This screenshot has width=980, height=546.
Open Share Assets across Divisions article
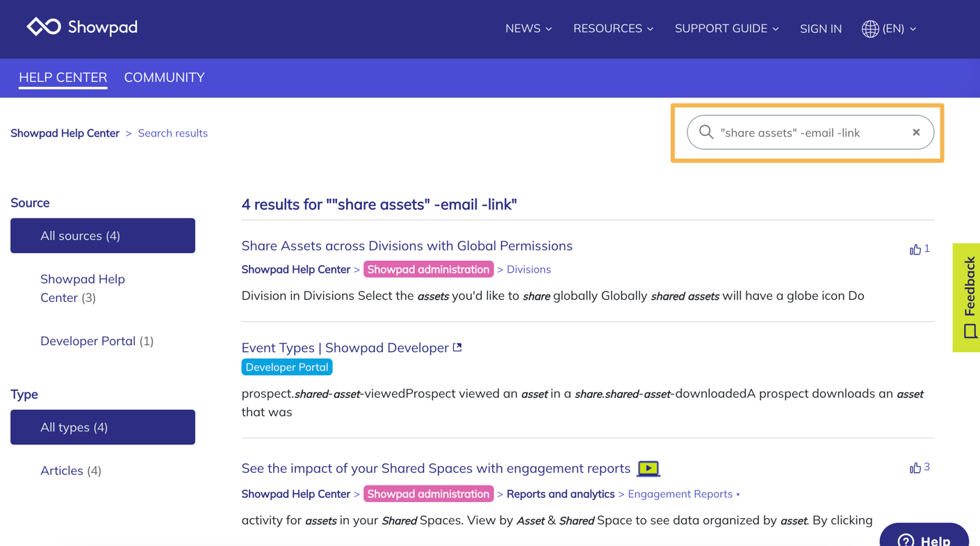click(x=407, y=246)
